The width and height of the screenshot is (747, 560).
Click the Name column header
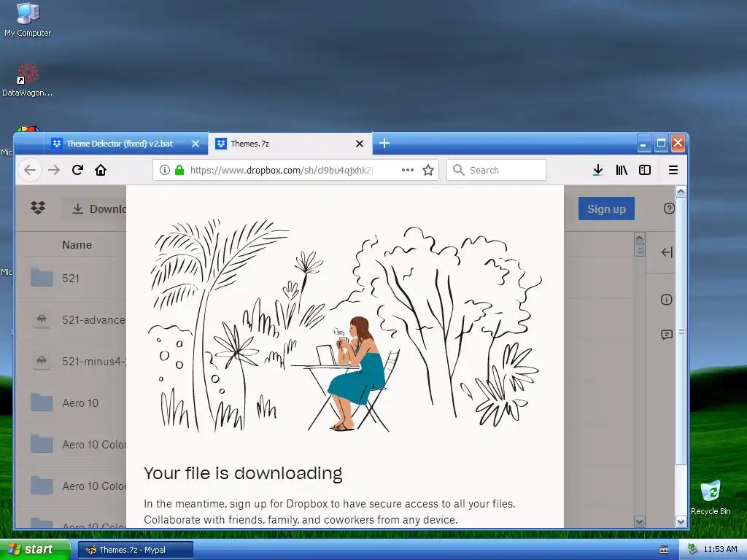(77, 245)
